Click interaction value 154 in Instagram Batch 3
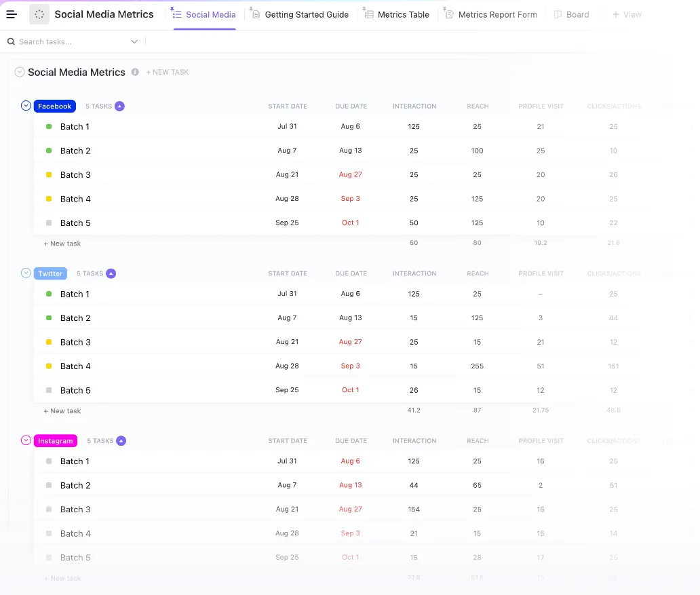This screenshot has height=595, width=700. click(414, 510)
